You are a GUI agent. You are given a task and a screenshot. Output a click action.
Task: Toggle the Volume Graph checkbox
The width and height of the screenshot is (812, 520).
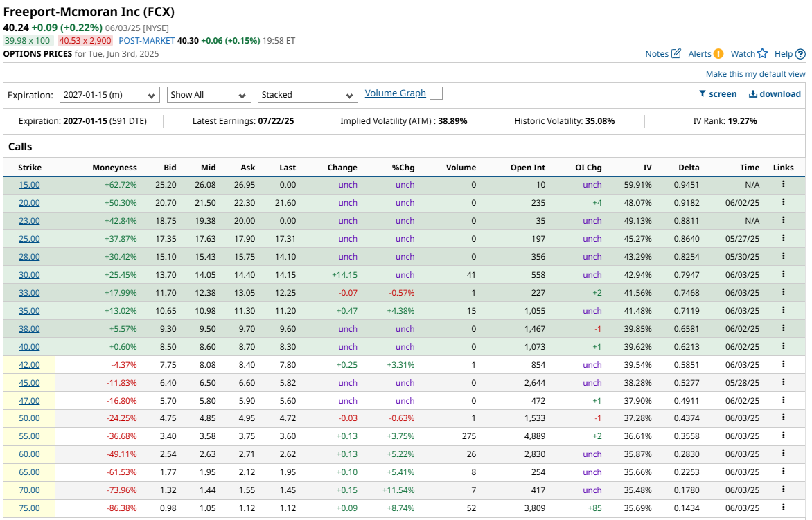pos(436,93)
